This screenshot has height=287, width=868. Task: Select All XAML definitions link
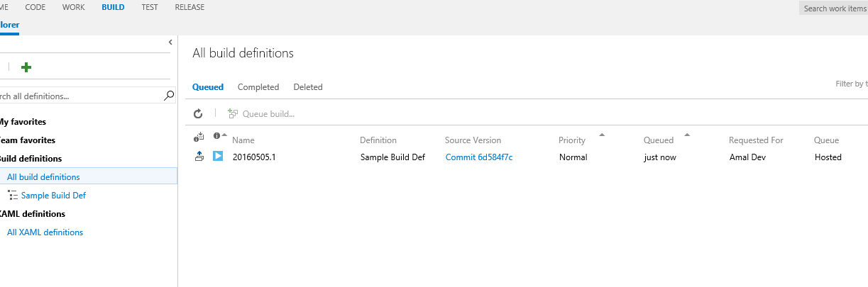tap(45, 232)
